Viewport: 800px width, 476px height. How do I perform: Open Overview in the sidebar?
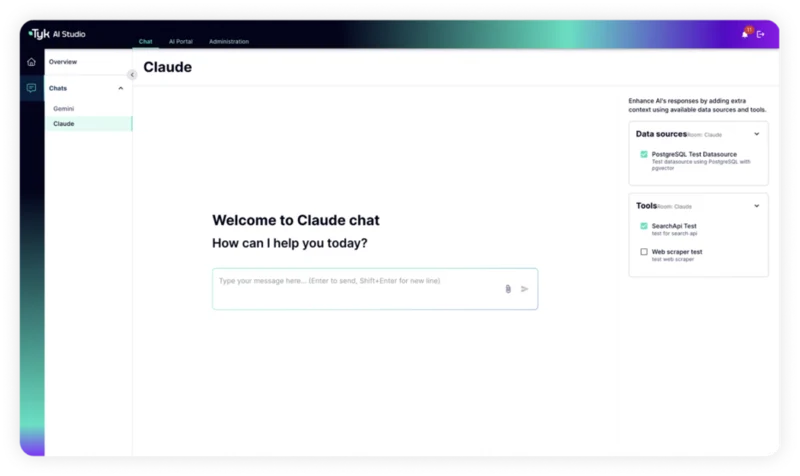coord(63,62)
